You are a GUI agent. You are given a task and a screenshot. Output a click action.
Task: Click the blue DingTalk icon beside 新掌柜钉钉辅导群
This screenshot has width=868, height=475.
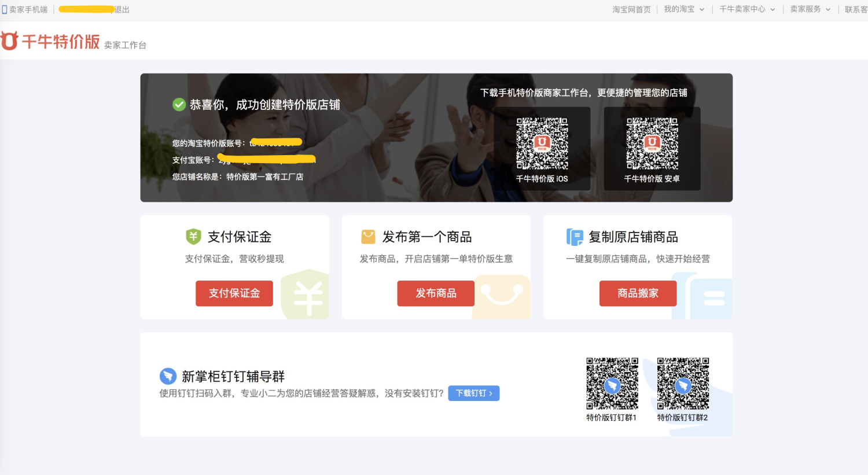(x=168, y=376)
